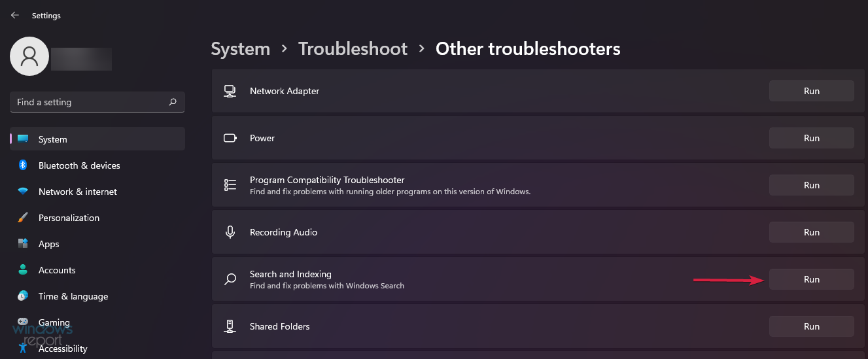Run the Network Adapter troubleshooter
This screenshot has width=868, height=359.
pyautogui.click(x=811, y=91)
